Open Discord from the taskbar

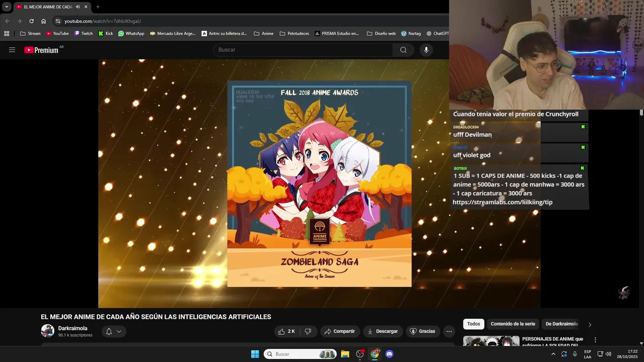click(389, 354)
